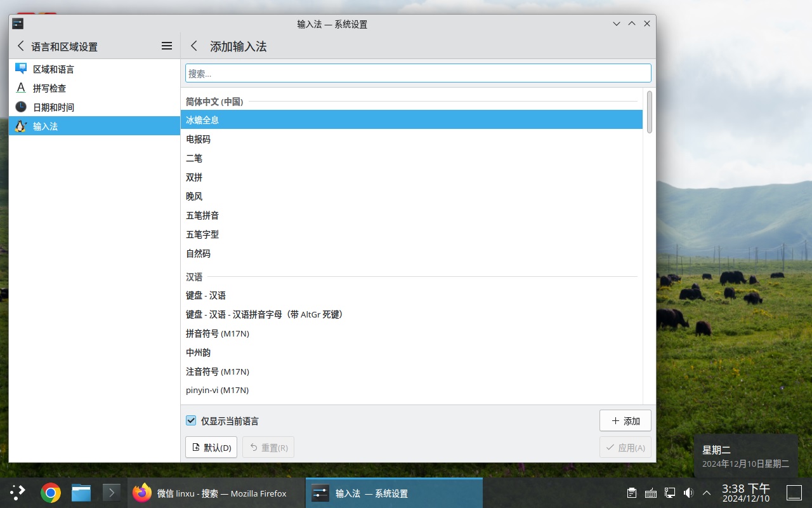Open network tray icon
The width and height of the screenshot is (812, 508).
669,493
